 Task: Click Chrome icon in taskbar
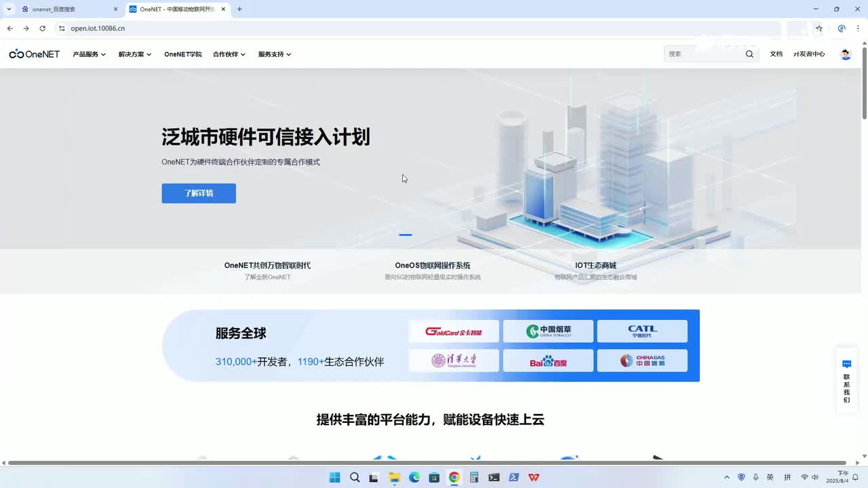454,477
